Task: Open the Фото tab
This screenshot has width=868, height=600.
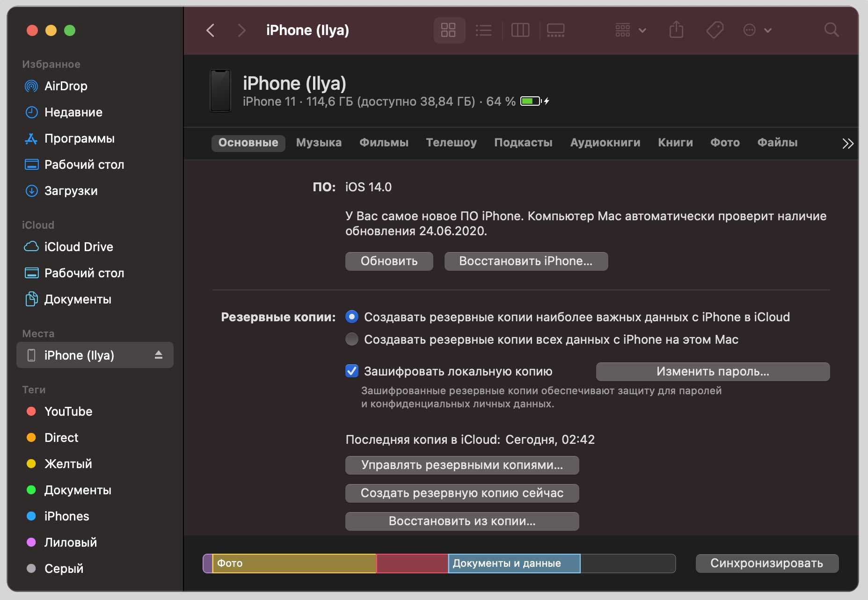Action: 725,143
